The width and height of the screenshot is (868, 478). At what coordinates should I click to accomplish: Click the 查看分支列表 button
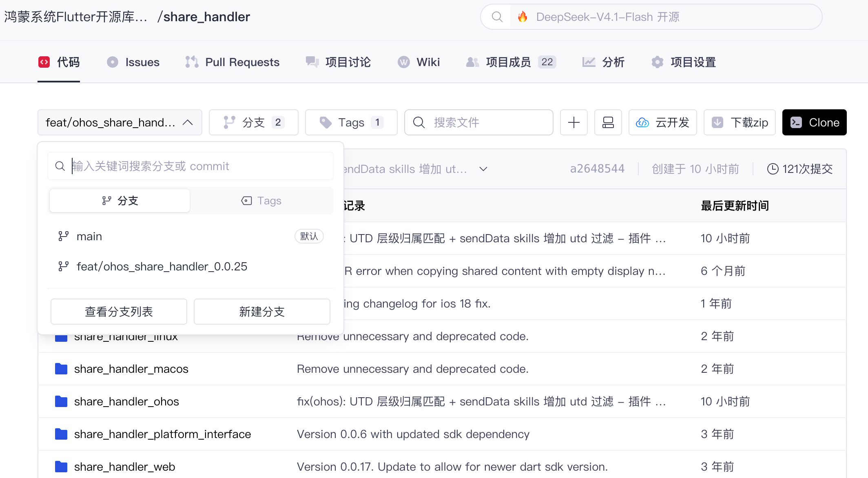coord(119,312)
